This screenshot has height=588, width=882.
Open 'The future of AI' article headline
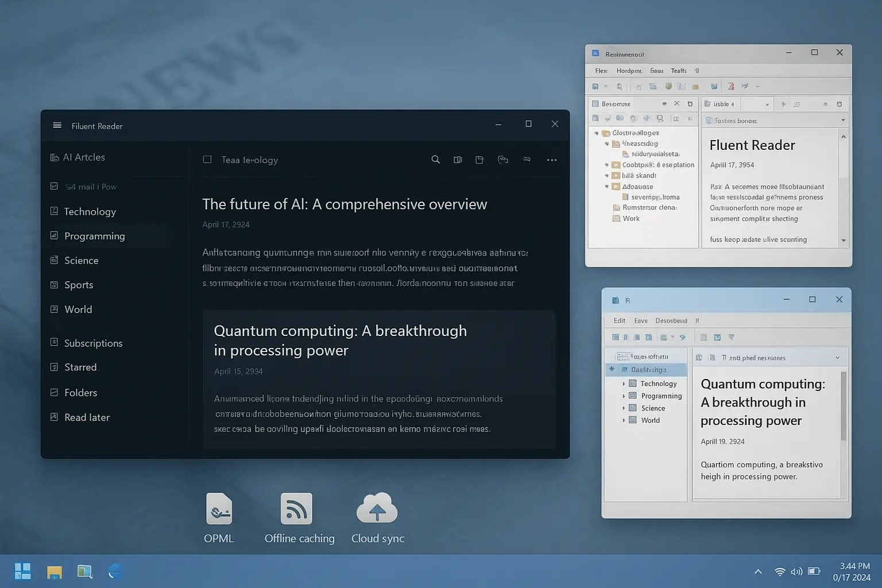tap(345, 204)
